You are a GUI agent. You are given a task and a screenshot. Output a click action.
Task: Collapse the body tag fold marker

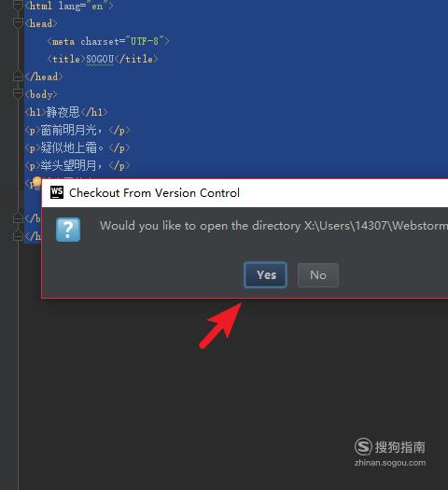pyautogui.click(x=19, y=93)
